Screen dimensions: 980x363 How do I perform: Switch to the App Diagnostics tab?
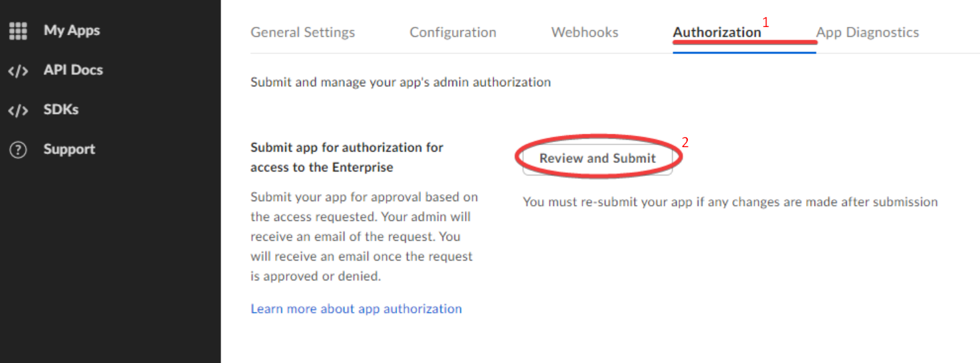(x=867, y=32)
